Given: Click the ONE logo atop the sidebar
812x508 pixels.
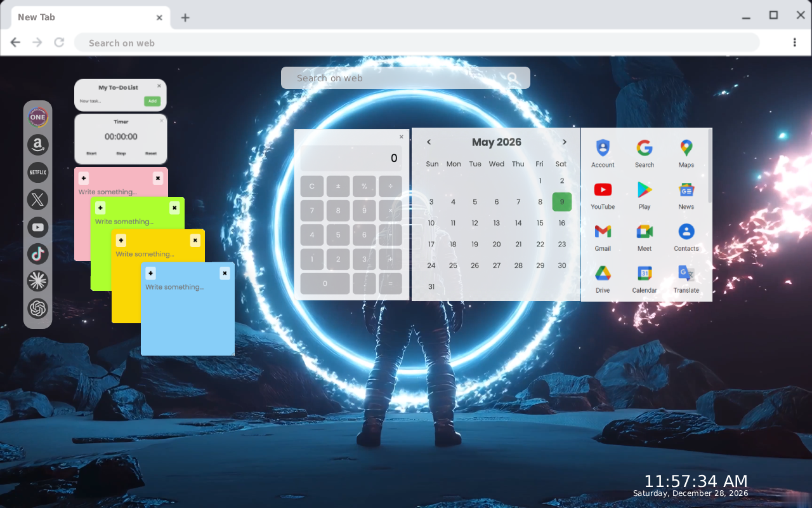Looking at the screenshot, I should tap(37, 117).
